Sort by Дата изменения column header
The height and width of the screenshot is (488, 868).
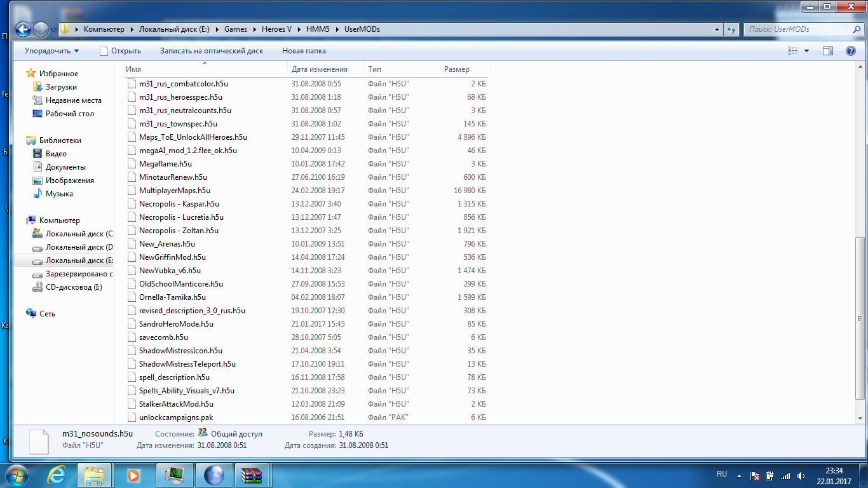point(326,69)
